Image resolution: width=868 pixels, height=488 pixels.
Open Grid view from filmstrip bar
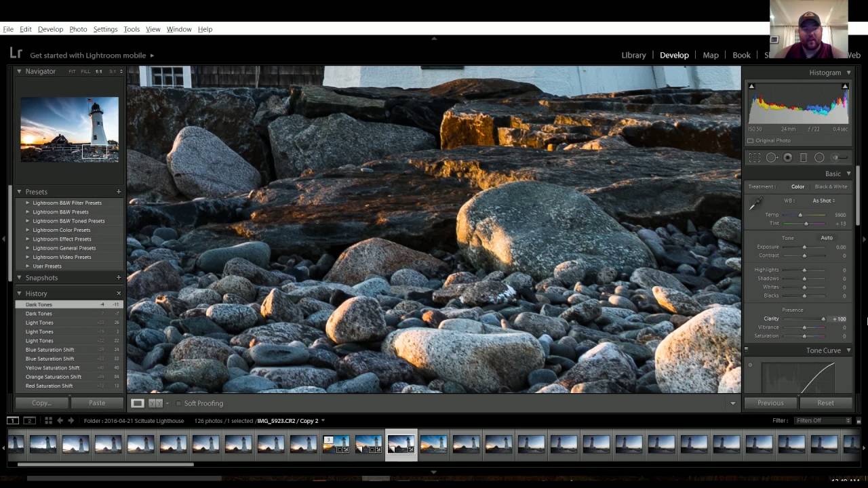(x=48, y=421)
